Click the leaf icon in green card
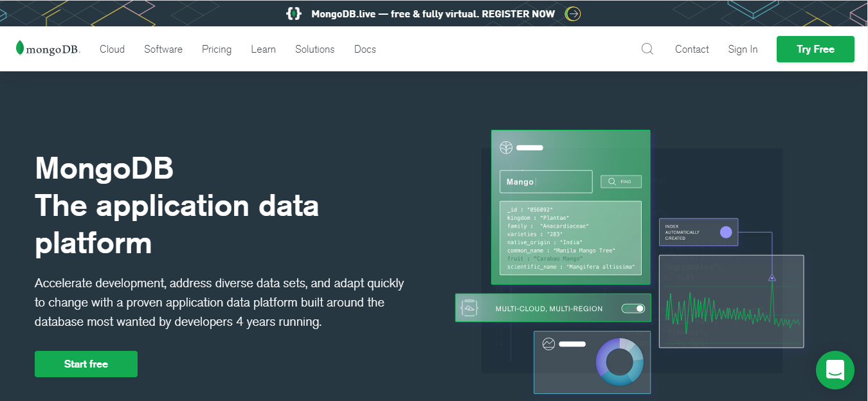The width and height of the screenshot is (868, 401). coord(507,148)
